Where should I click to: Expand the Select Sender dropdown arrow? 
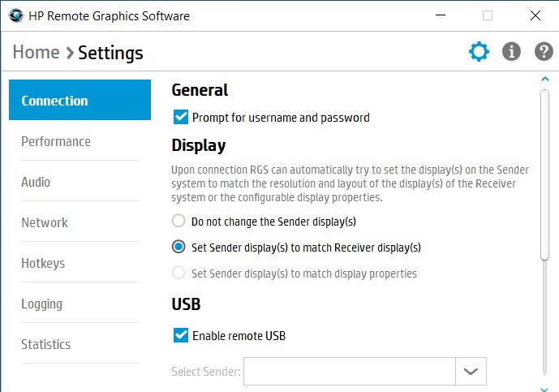coord(471,371)
